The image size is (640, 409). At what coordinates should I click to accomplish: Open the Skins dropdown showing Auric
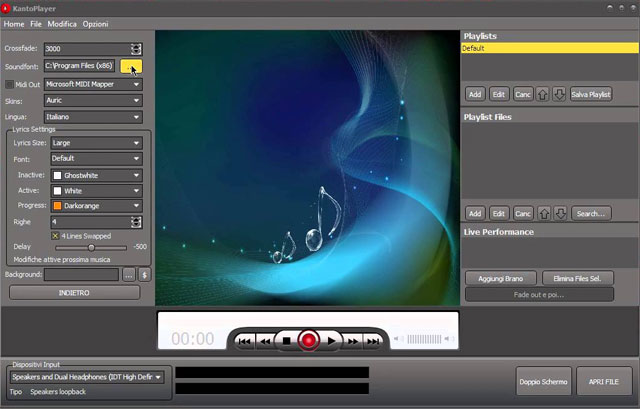coord(93,100)
